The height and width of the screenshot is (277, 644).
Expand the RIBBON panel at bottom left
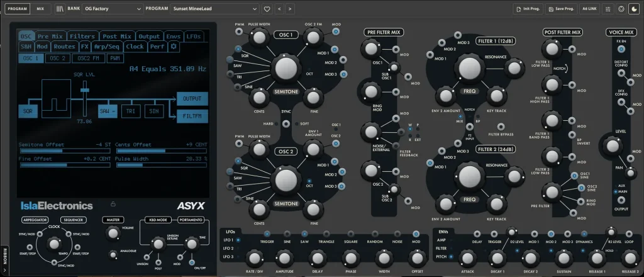tap(5, 261)
